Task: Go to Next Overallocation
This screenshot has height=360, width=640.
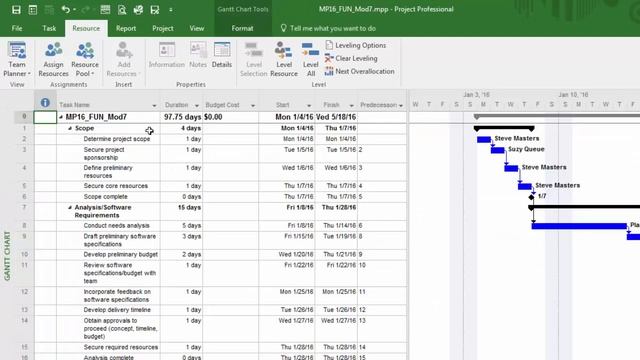Action: coord(360,71)
